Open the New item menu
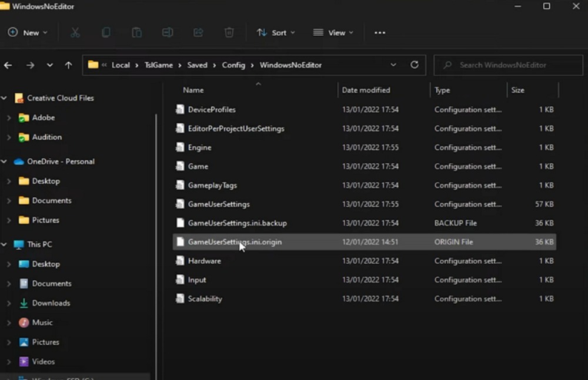Viewport: 588px width, 380px height. pos(28,33)
